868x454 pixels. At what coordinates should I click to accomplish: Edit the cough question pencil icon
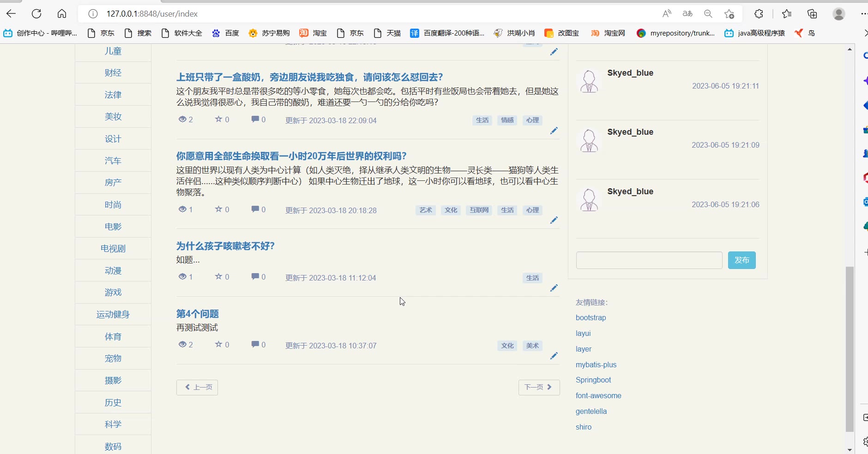pyautogui.click(x=554, y=288)
